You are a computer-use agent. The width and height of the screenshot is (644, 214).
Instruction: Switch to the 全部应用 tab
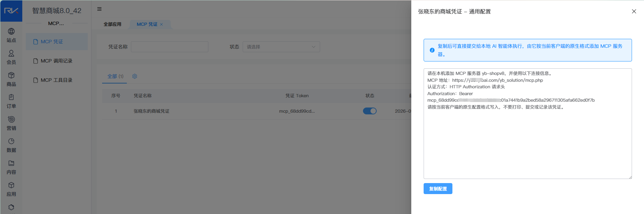[x=112, y=24]
